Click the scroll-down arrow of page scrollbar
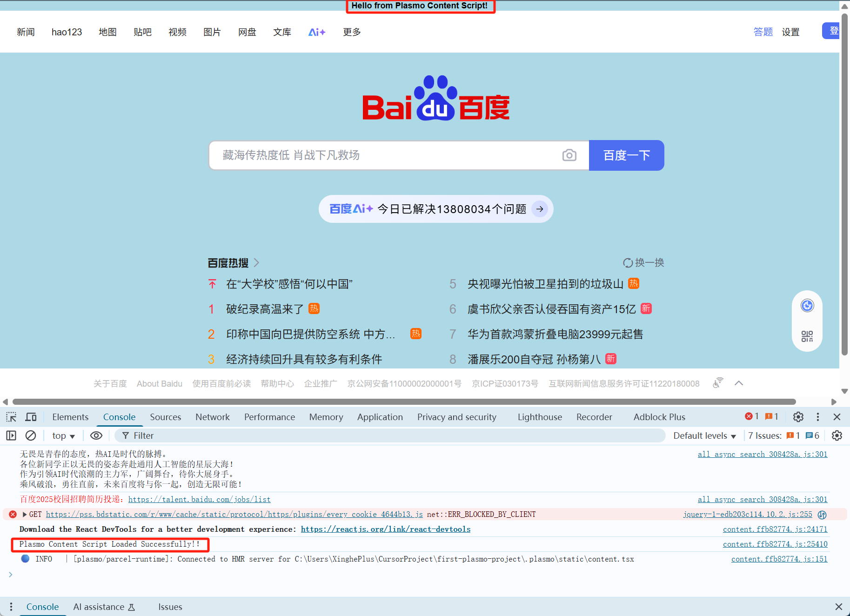 click(844, 391)
